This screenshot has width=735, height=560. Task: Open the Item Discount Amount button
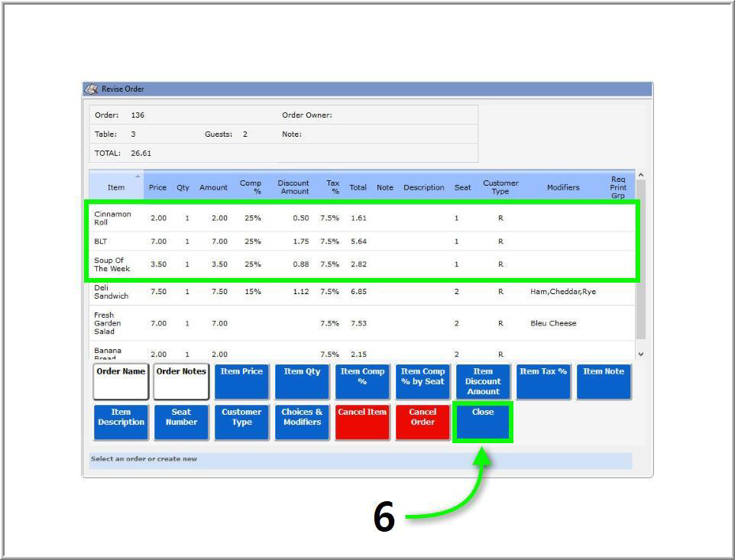pyautogui.click(x=483, y=381)
